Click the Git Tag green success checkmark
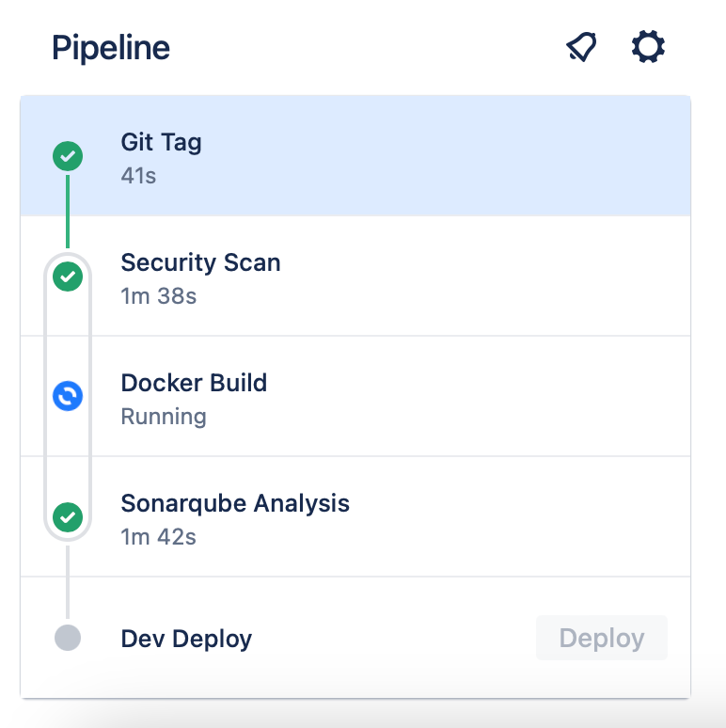The width and height of the screenshot is (726, 728). [68, 156]
